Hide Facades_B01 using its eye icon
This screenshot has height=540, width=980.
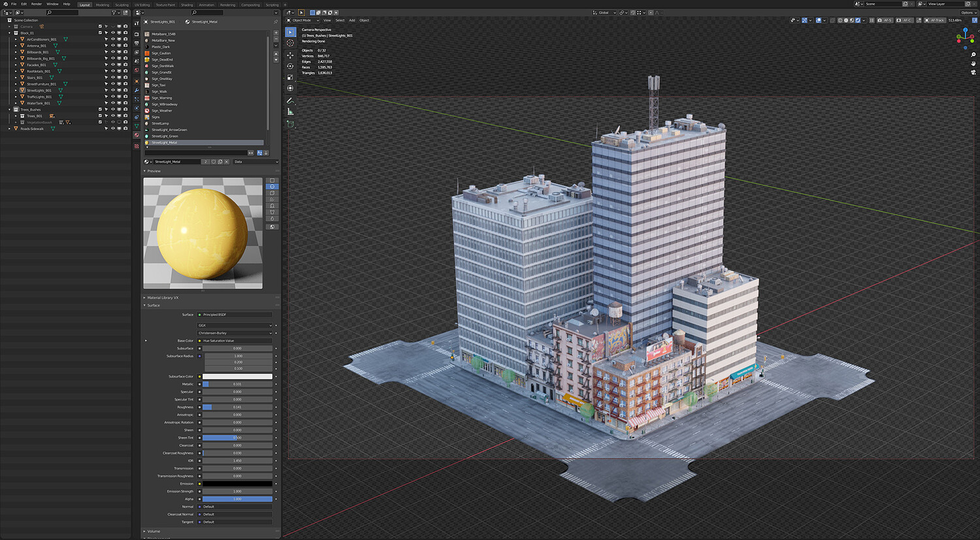tap(112, 65)
